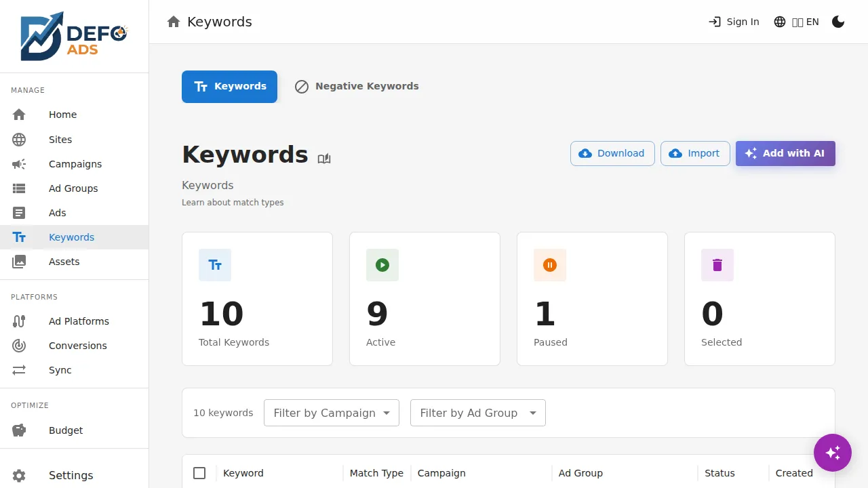Image resolution: width=868 pixels, height=488 pixels.
Task: Click the globe language icon
Action: tap(780, 22)
